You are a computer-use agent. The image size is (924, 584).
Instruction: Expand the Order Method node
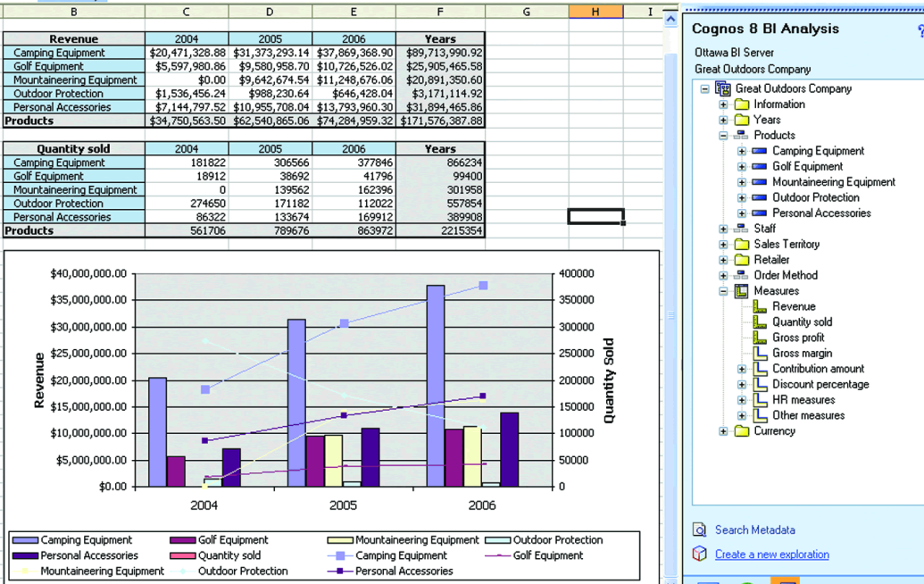click(x=723, y=275)
